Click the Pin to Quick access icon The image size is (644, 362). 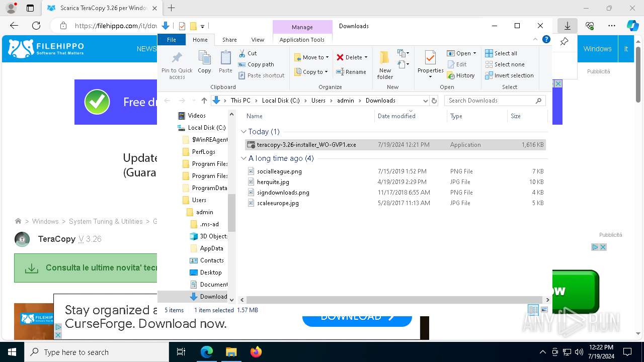point(177,64)
